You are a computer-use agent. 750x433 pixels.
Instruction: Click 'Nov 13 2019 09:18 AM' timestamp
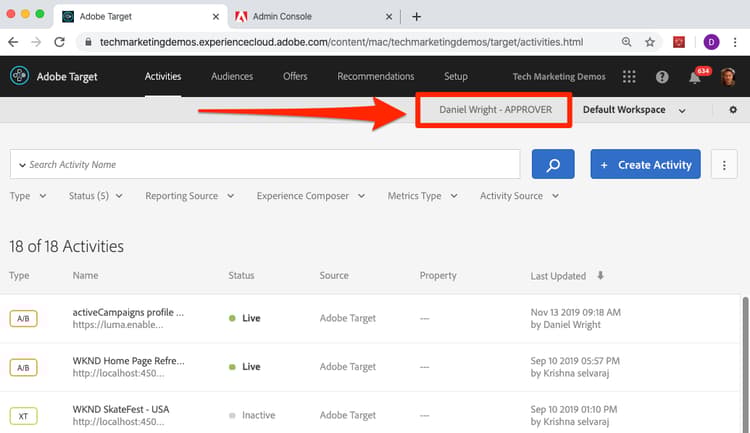(575, 312)
